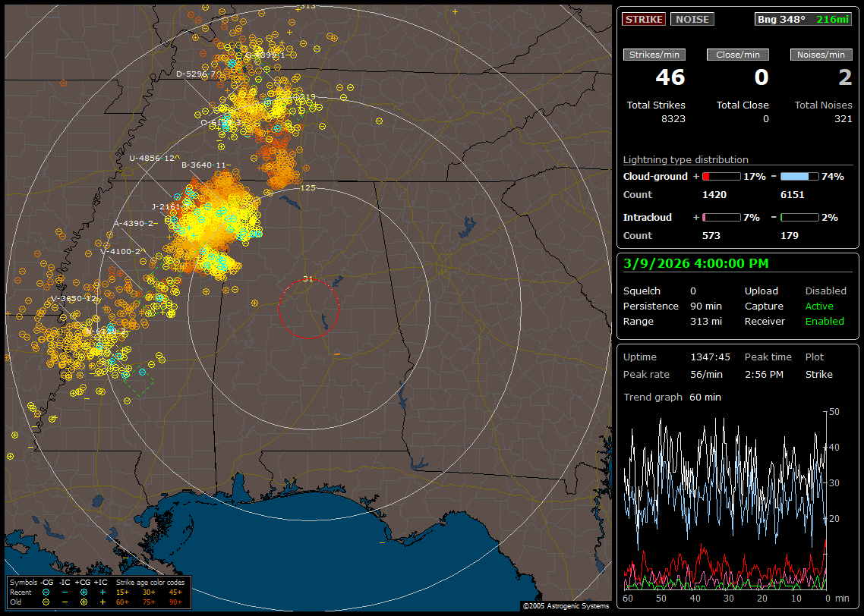Open the bearing and distance readout box
Screen dimensions: 864x616
(x=803, y=19)
